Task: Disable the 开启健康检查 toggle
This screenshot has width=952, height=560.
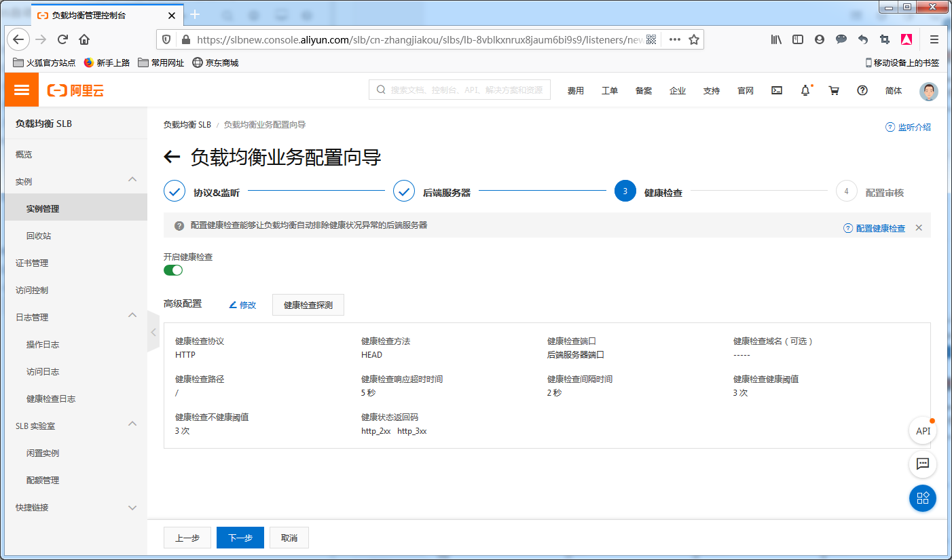Action: (x=173, y=269)
